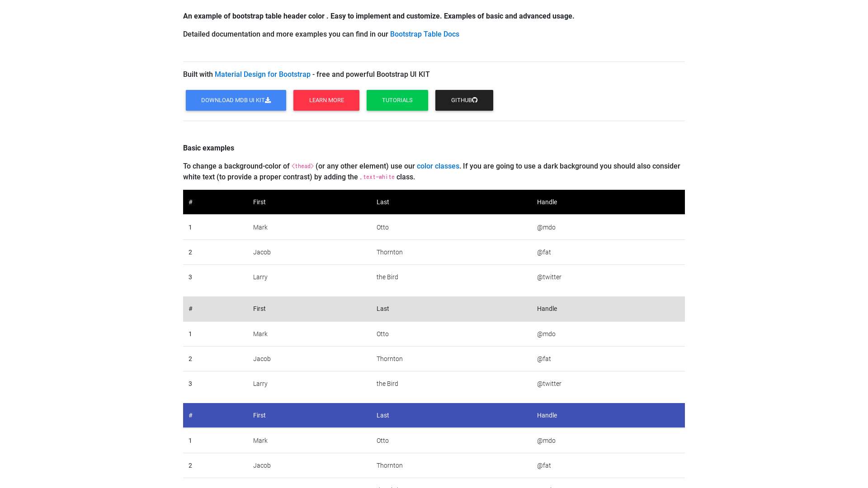Click the GitHub logo icon
The image size is (868, 488).
(x=475, y=100)
